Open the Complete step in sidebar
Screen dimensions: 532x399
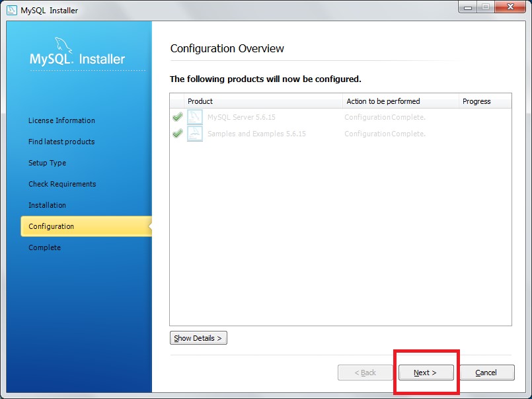click(44, 247)
